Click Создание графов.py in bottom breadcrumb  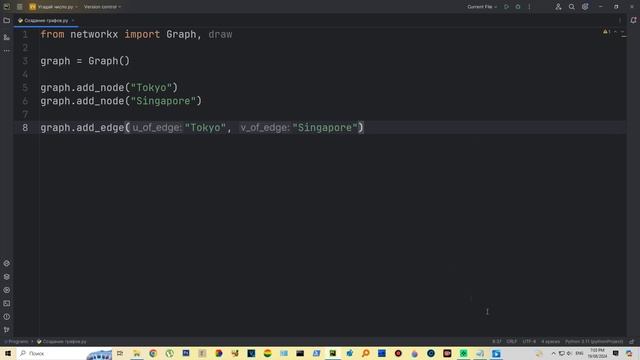[62, 342]
